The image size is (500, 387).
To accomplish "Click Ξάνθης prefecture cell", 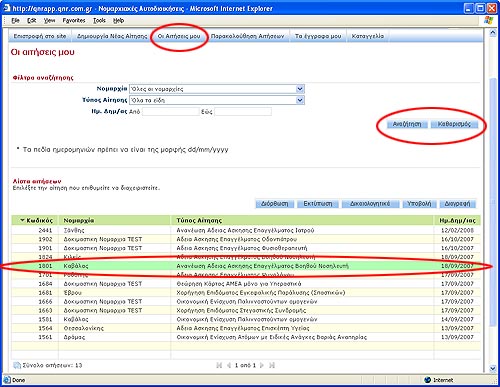I will click(74, 230).
